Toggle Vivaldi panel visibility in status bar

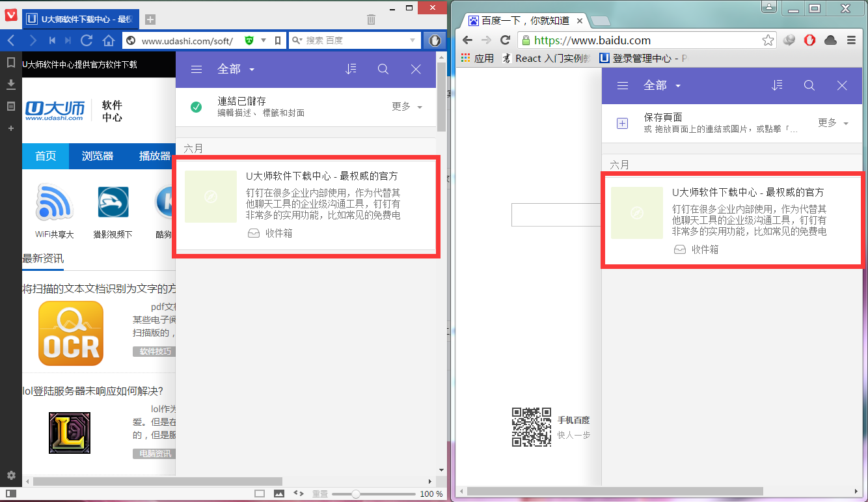point(10,494)
